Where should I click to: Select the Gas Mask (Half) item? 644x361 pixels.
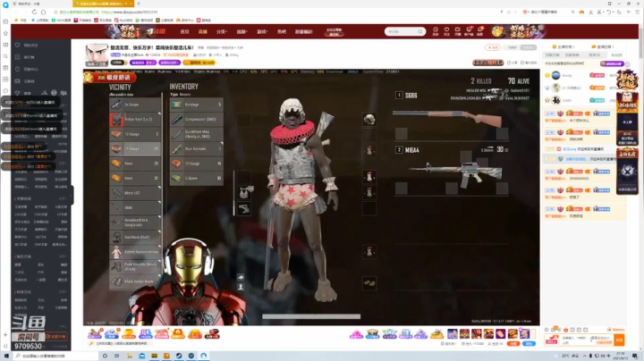[135, 237]
